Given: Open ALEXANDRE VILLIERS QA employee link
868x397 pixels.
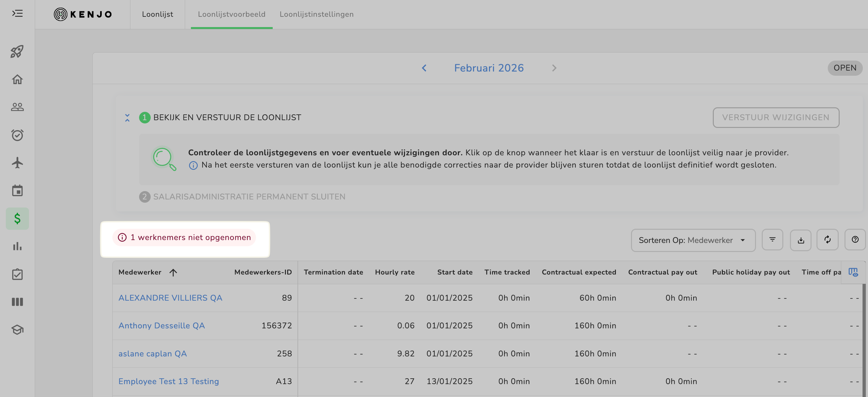Looking at the screenshot, I should 170,298.
